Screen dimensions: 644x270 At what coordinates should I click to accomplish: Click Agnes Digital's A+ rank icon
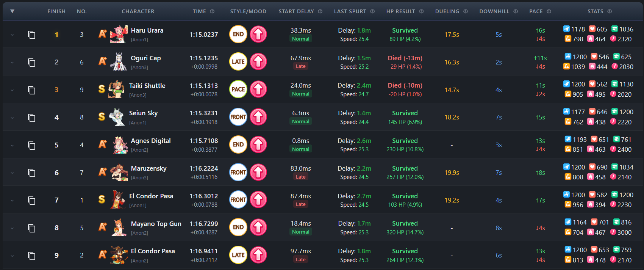tap(103, 144)
